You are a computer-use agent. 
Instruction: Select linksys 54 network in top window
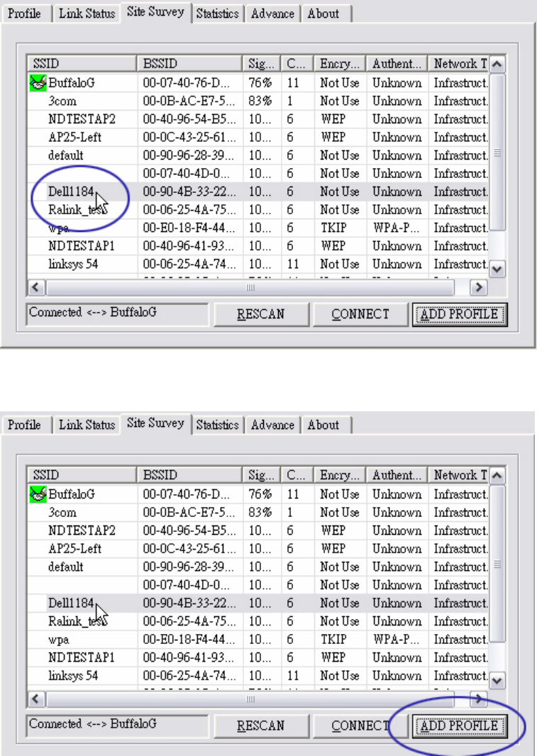[73, 265]
